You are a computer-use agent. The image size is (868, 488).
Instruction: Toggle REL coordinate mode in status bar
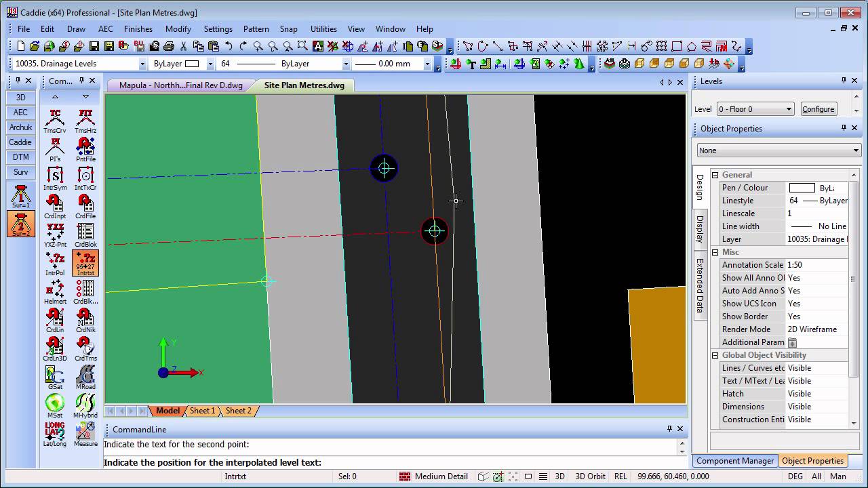620,476
